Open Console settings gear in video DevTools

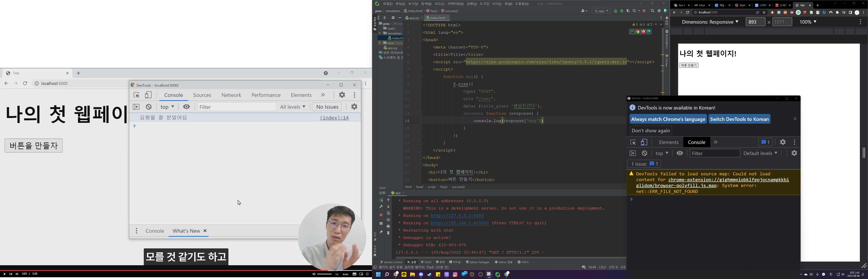point(354,107)
